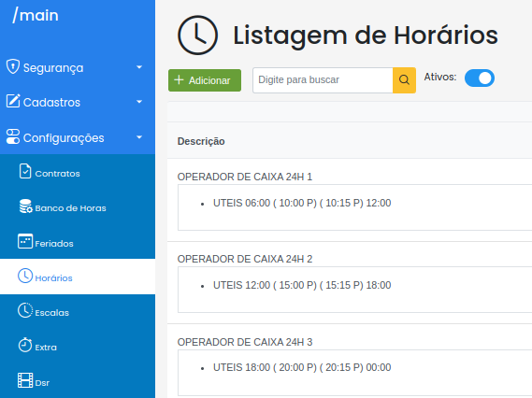Expand the Cadastros dropdown arrow

click(x=139, y=102)
